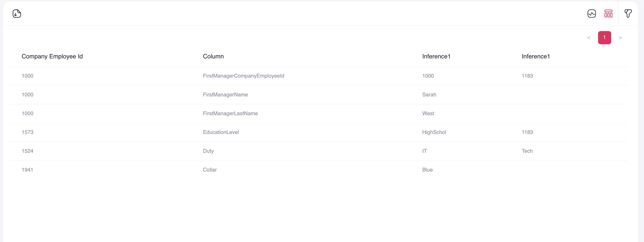Image resolution: width=644 pixels, height=242 pixels.
Task: Click the HighSchol inference value
Action: point(434,132)
